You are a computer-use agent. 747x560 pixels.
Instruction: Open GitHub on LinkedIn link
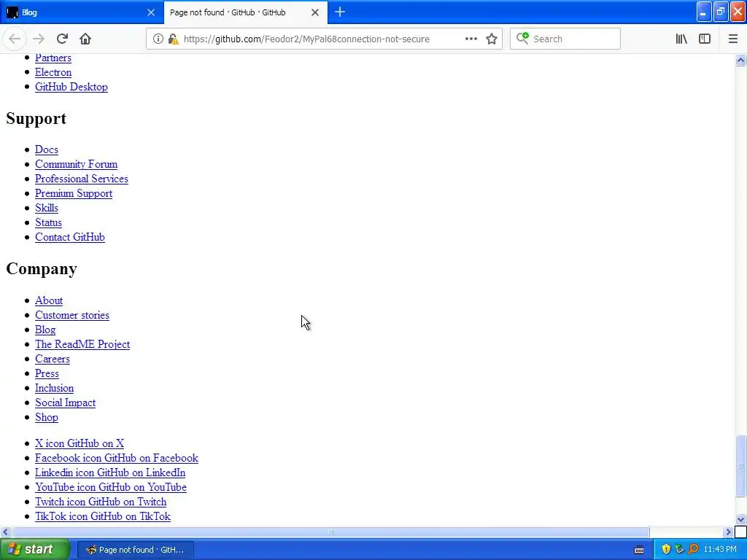[110, 472]
